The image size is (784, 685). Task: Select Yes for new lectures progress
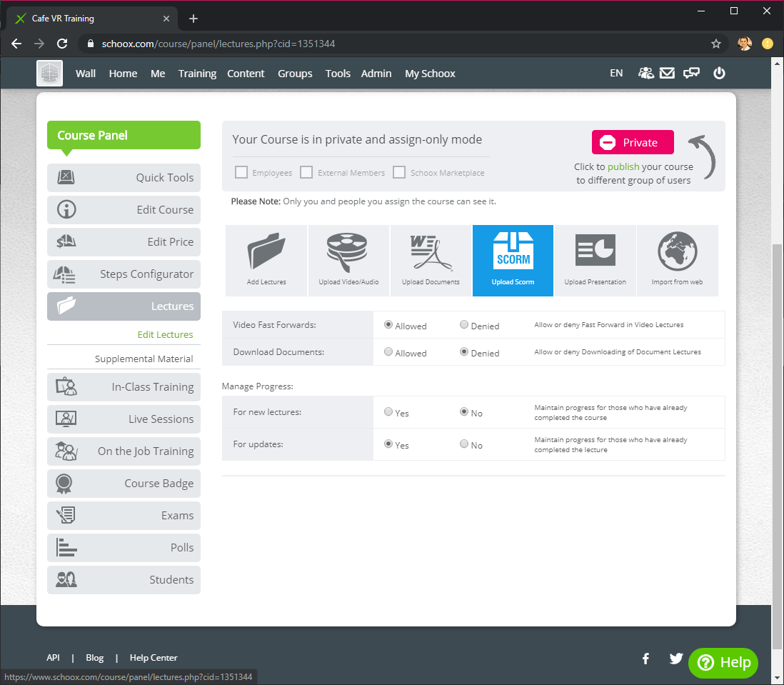click(388, 412)
